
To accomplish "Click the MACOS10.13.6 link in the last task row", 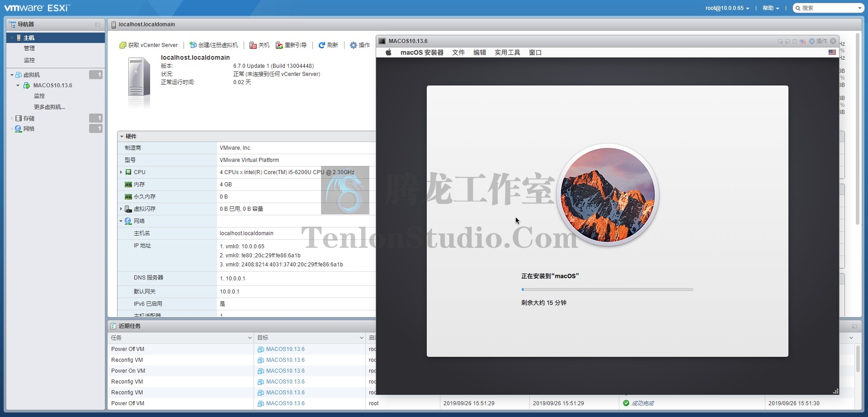I will click(x=285, y=403).
